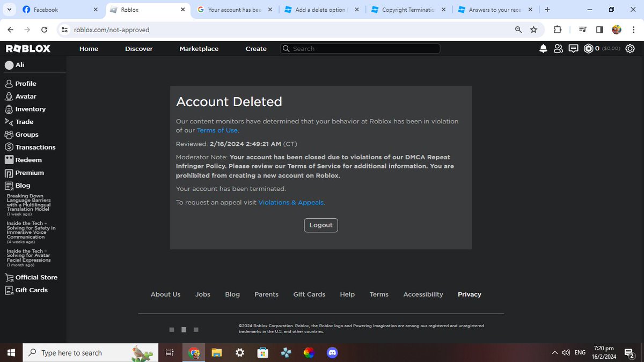Open the Gift Cards footer link
The width and height of the screenshot is (644, 362).
(309, 294)
